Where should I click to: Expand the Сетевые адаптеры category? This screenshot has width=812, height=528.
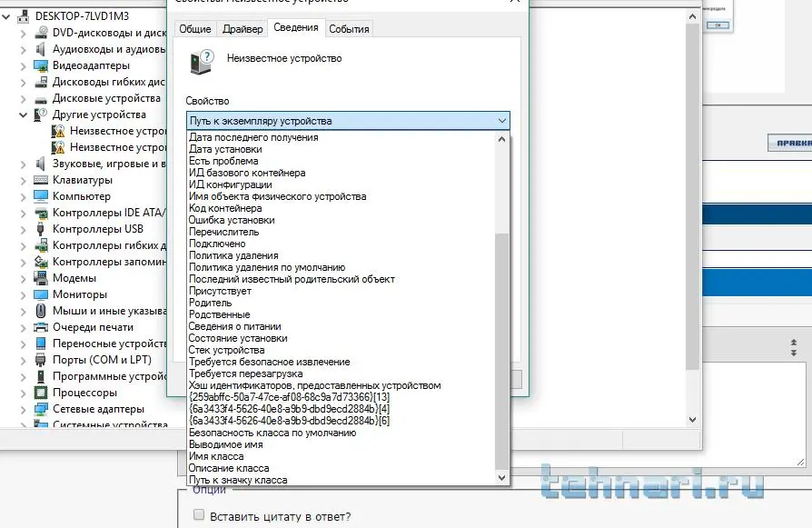[x=23, y=409]
